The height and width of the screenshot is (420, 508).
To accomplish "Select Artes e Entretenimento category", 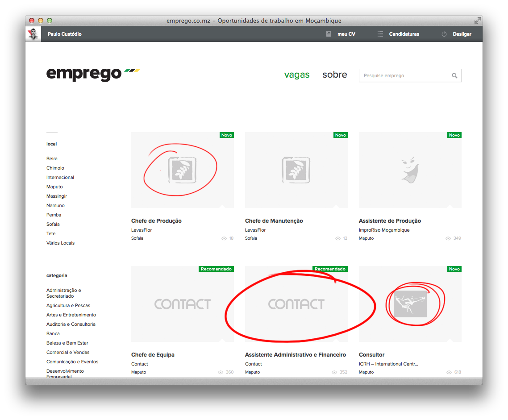I will [x=71, y=315].
